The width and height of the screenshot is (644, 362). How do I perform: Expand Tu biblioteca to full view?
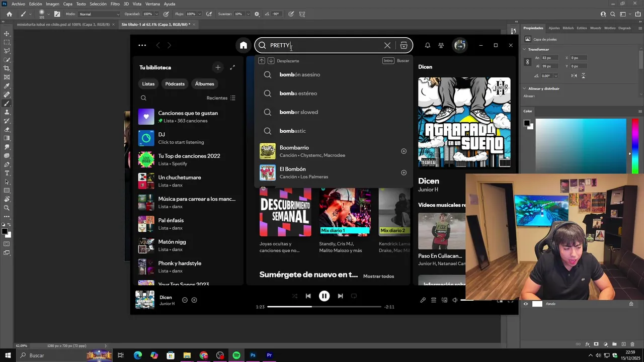pyautogui.click(x=232, y=67)
